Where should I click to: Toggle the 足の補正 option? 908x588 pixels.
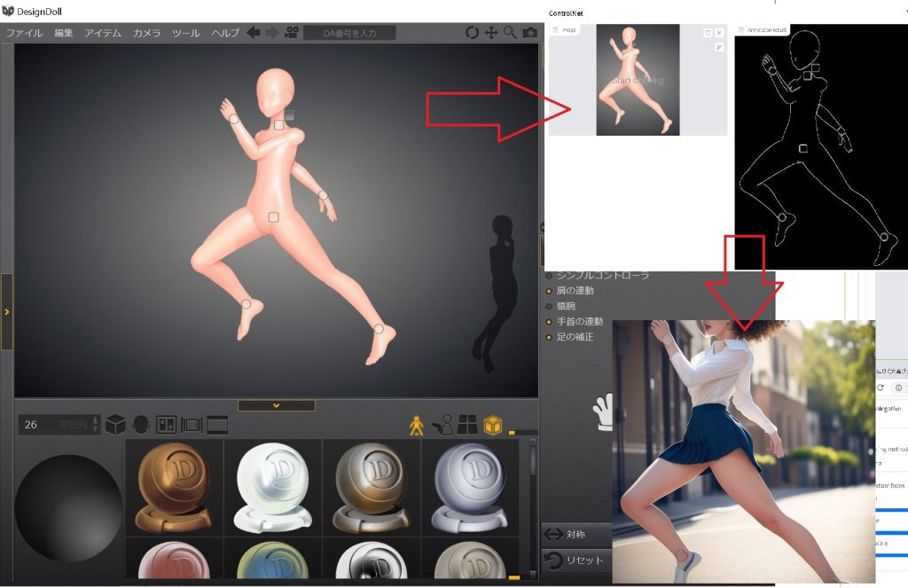(570, 337)
